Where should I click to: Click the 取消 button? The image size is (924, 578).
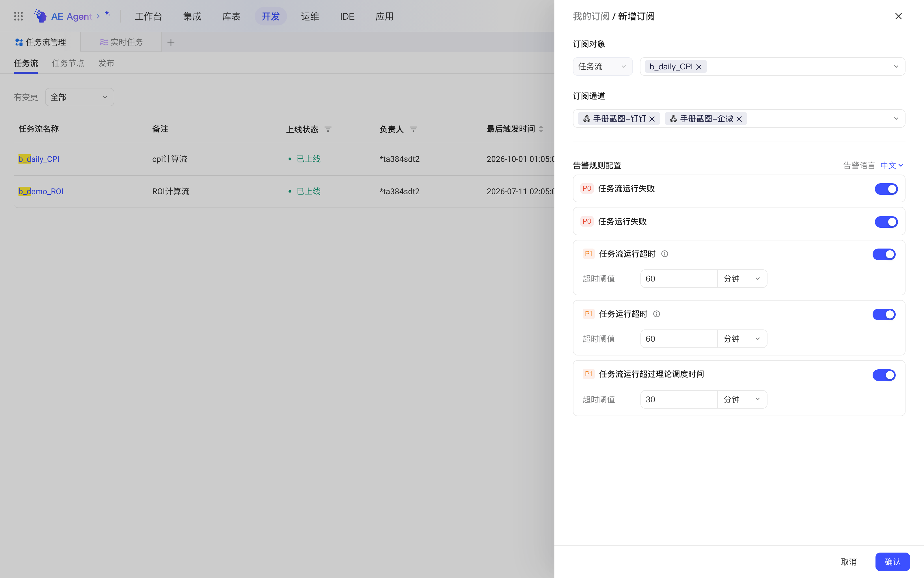tap(848, 562)
